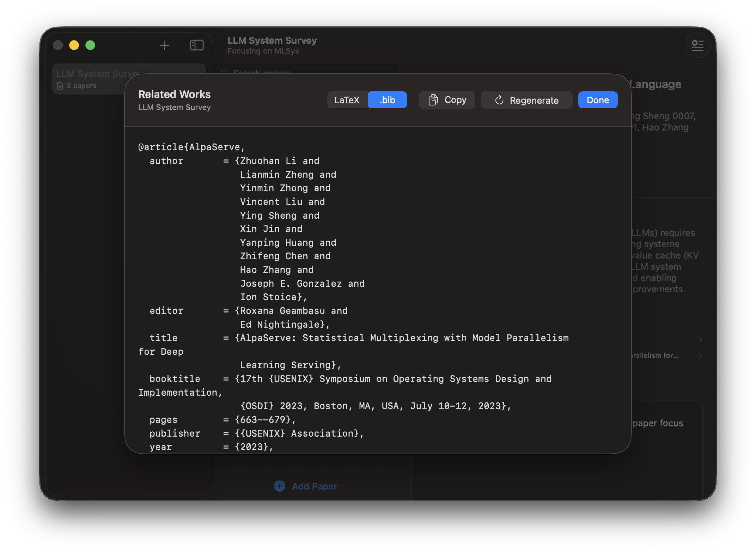Open the sidebar toggle icon

click(x=196, y=45)
